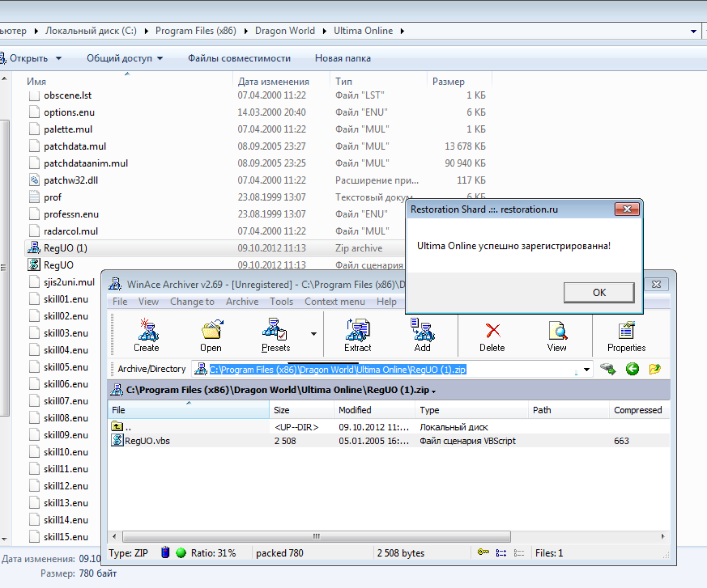Click the Presets toolbar icon

[x=275, y=330]
